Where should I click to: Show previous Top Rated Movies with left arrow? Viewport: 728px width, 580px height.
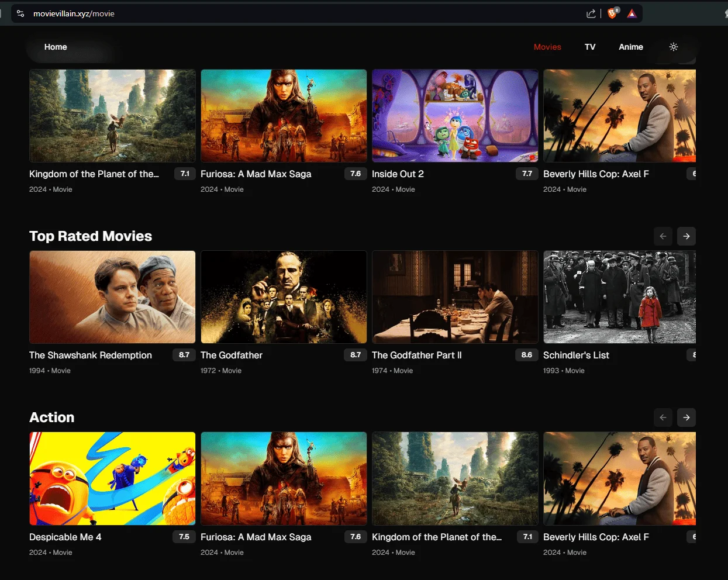pos(663,236)
